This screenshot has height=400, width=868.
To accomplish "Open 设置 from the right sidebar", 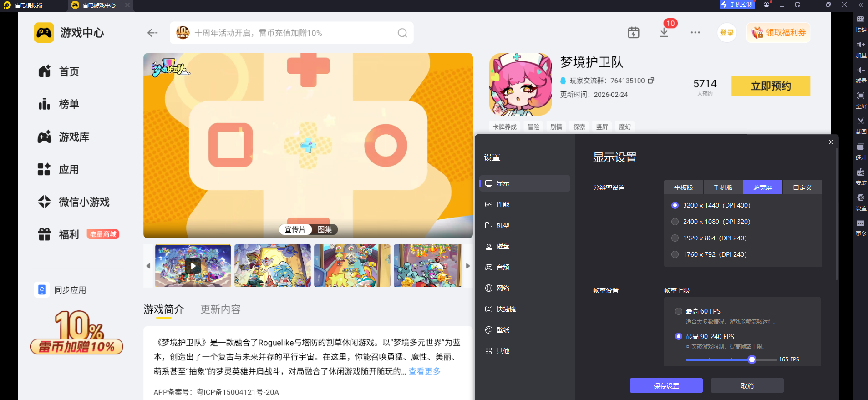I will [x=861, y=202].
